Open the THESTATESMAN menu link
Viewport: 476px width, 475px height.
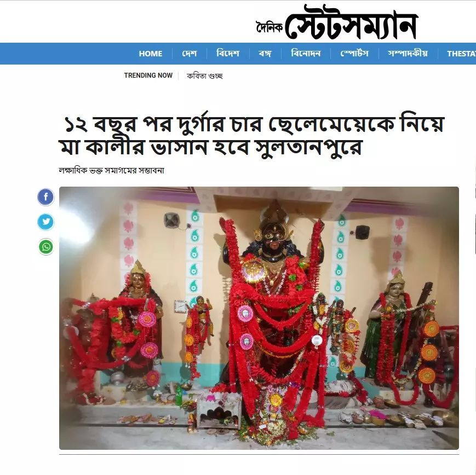461,54
